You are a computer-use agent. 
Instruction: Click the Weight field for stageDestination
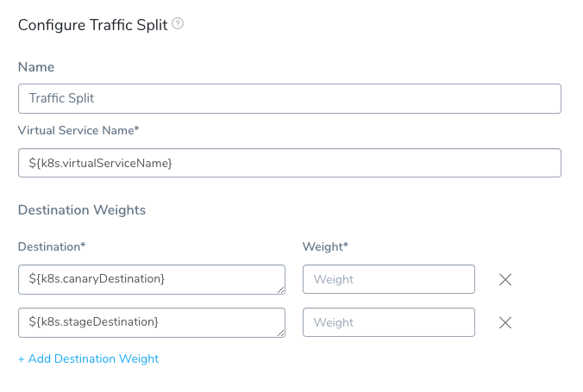pyautogui.click(x=389, y=322)
